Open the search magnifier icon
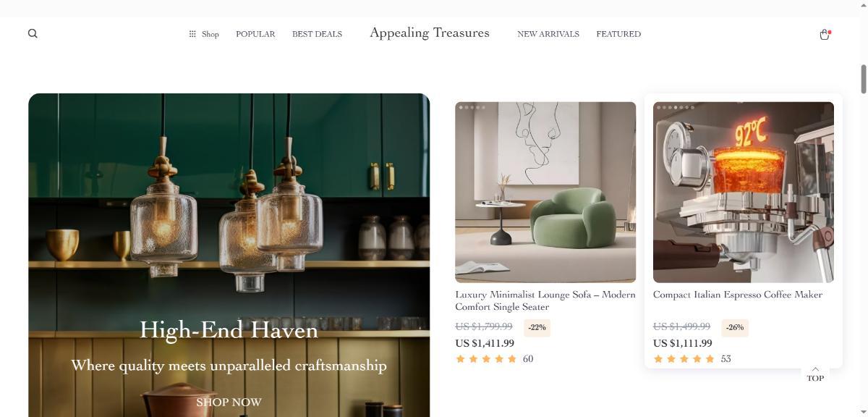 point(33,33)
